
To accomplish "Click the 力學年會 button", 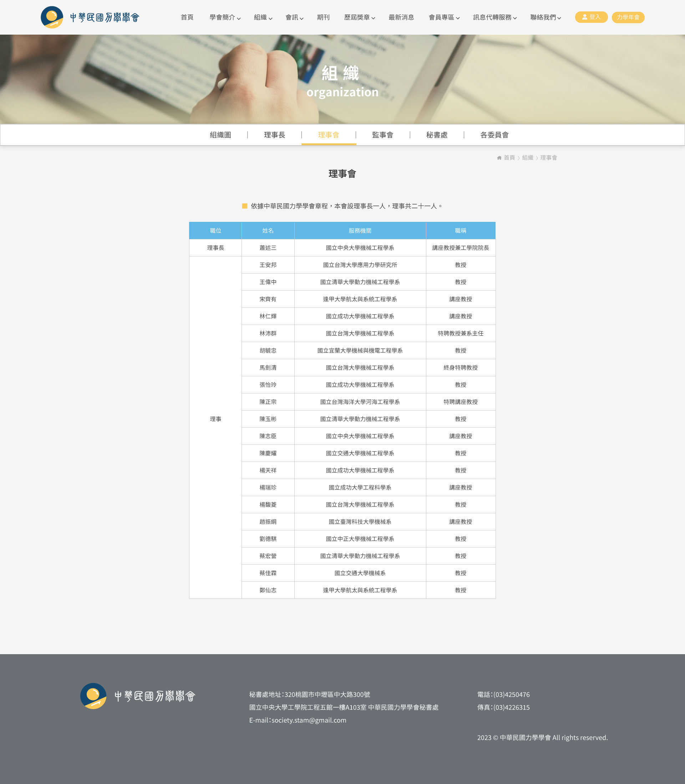I will point(628,17).
